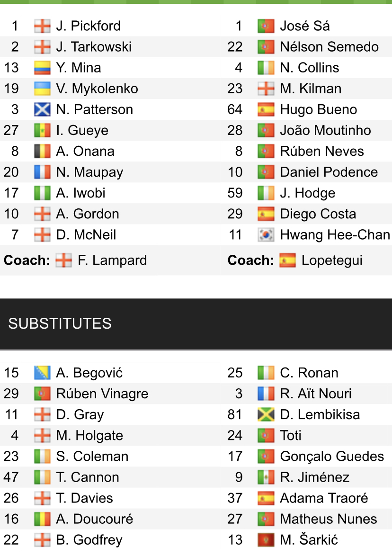Click the SUBSTITUTES section header

click(x=60, y=323)
